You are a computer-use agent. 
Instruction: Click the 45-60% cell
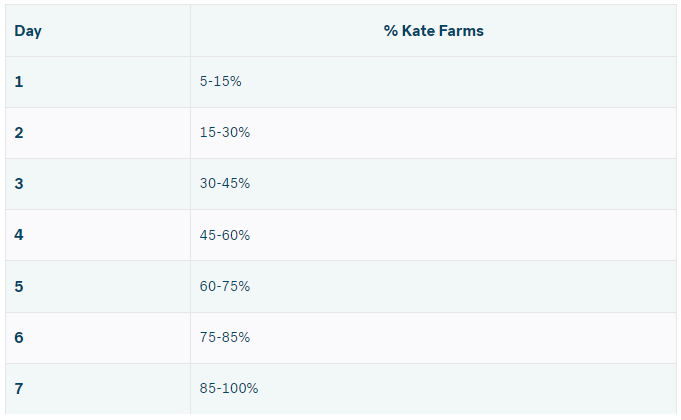(x=225, y=235)
